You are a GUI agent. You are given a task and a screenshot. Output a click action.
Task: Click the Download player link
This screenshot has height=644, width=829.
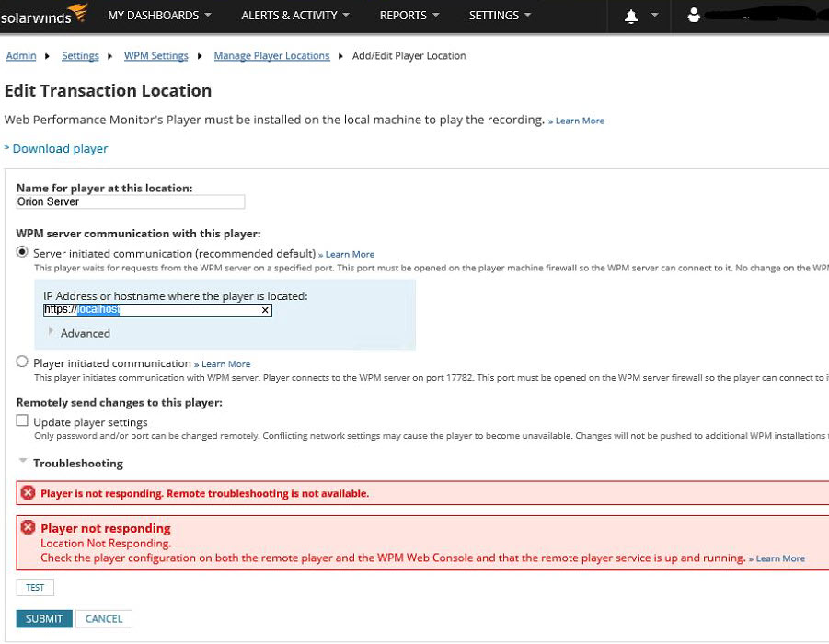59,148
